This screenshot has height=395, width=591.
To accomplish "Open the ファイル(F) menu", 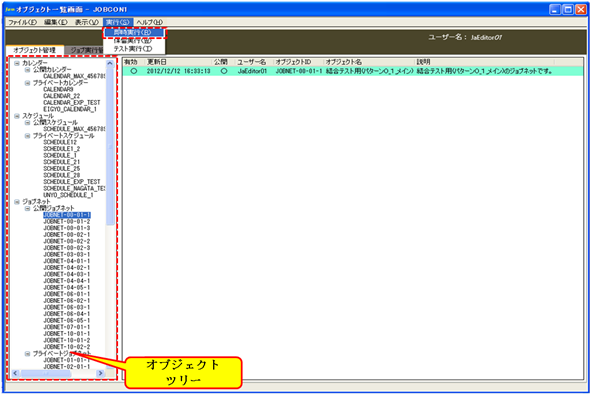I will (x=22, y=22).
